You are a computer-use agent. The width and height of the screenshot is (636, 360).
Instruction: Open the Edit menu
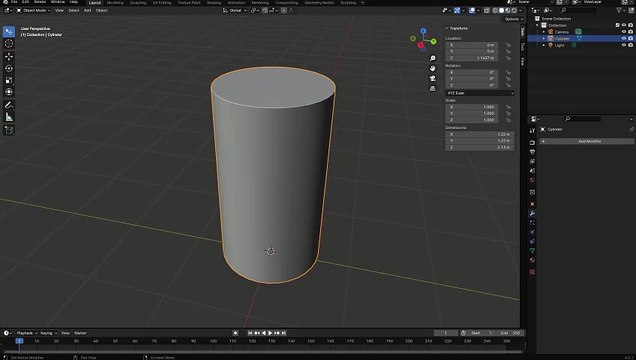(26, 2)
